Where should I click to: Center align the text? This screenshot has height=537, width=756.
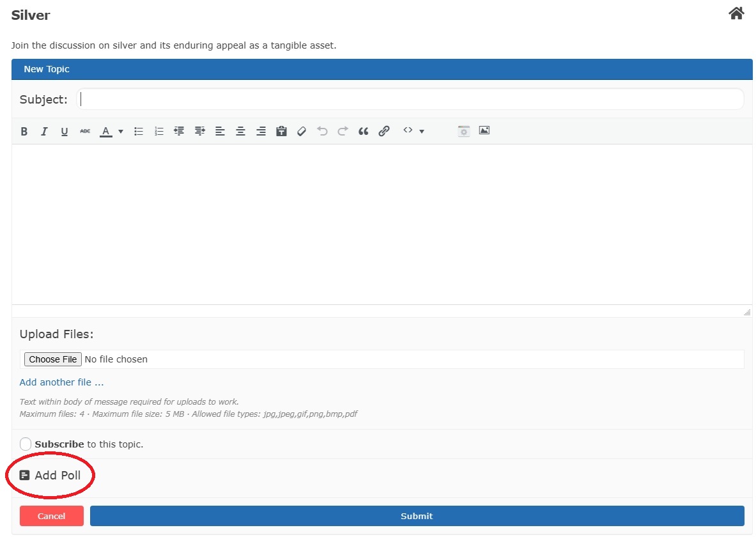[240, 131]
